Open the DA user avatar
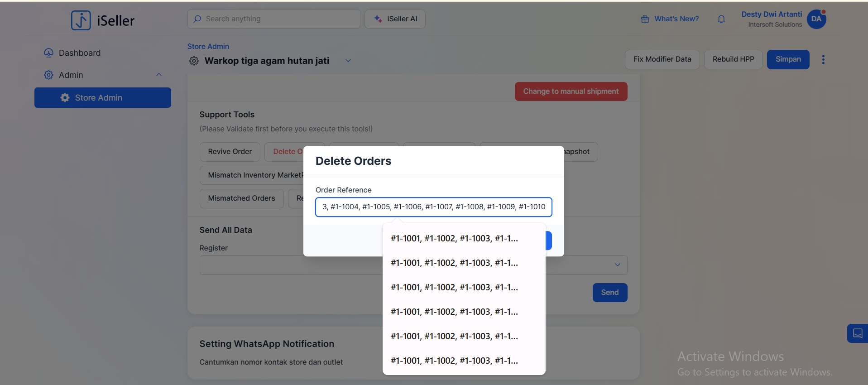 coord(816,19)
